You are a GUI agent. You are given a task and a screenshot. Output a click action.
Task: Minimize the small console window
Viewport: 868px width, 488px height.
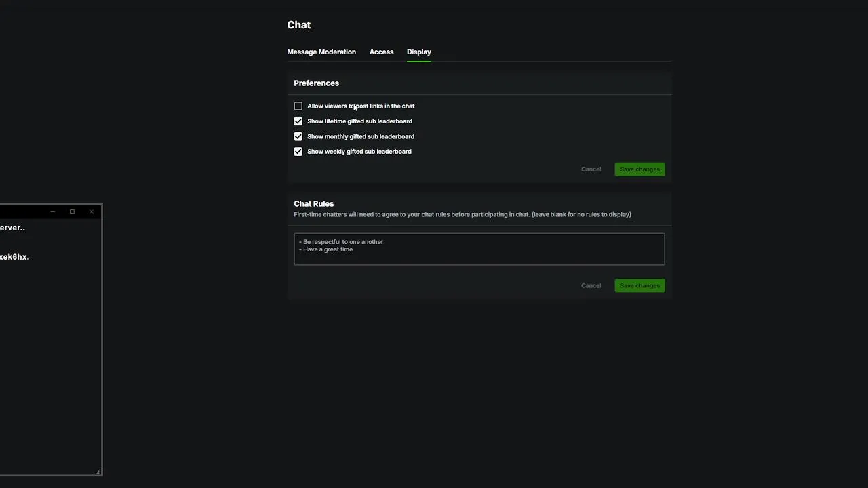click(x=52, y=212)
